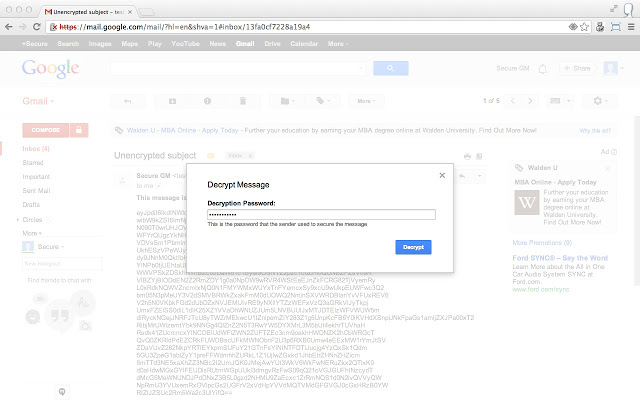Click the Decrypt button

click(x=413, y=247)
